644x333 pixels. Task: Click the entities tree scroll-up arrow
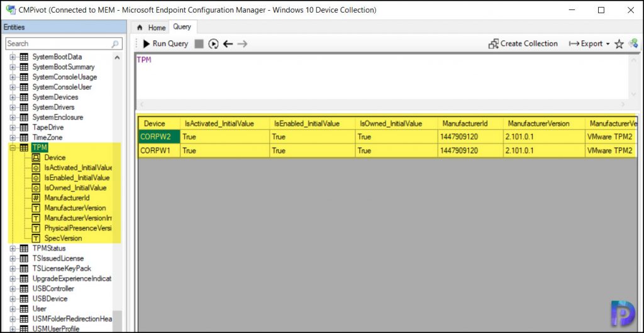click(118, 58)
